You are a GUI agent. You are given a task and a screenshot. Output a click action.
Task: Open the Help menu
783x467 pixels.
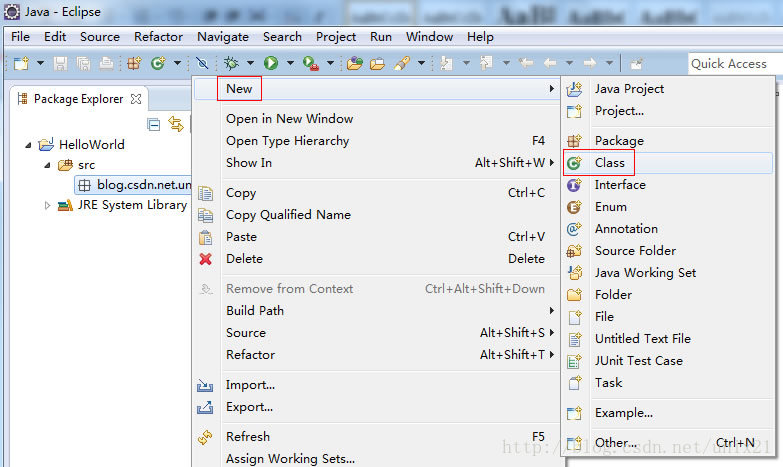point(480,37)
